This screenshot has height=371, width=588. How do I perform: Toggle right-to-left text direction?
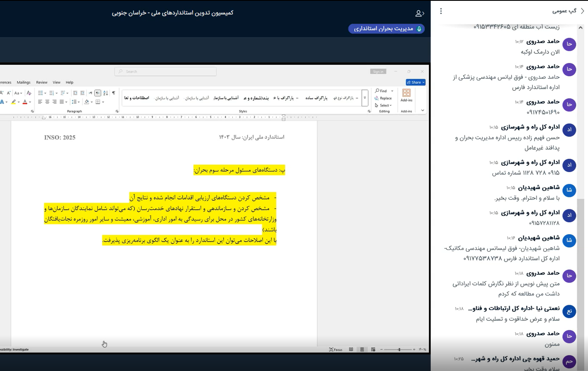coord(98,93)
